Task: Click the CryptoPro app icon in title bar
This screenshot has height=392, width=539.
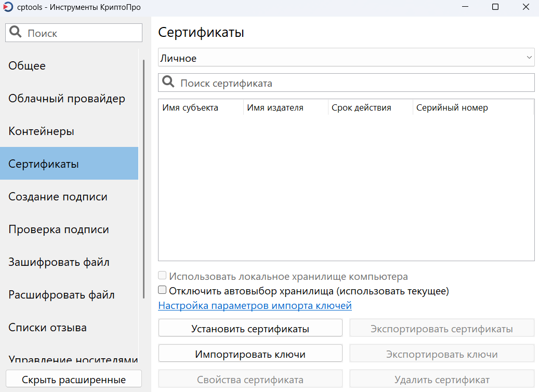Action: pos(8,7)
